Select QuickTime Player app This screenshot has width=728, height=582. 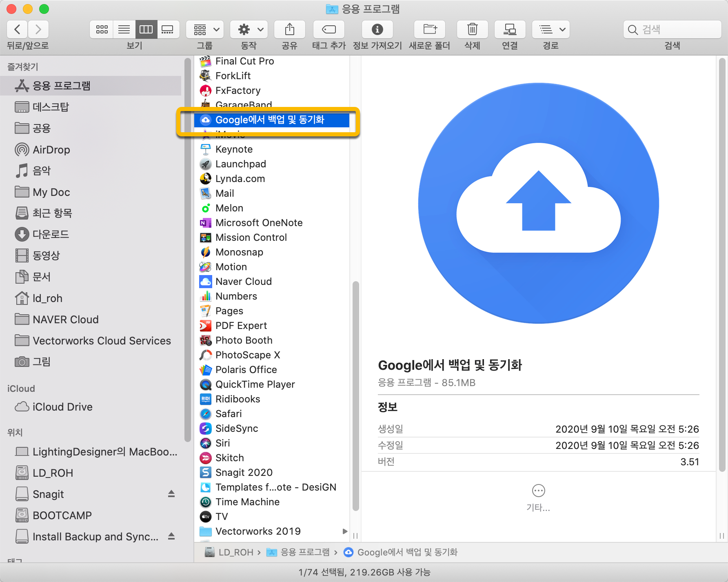click(x=272, y=384)
